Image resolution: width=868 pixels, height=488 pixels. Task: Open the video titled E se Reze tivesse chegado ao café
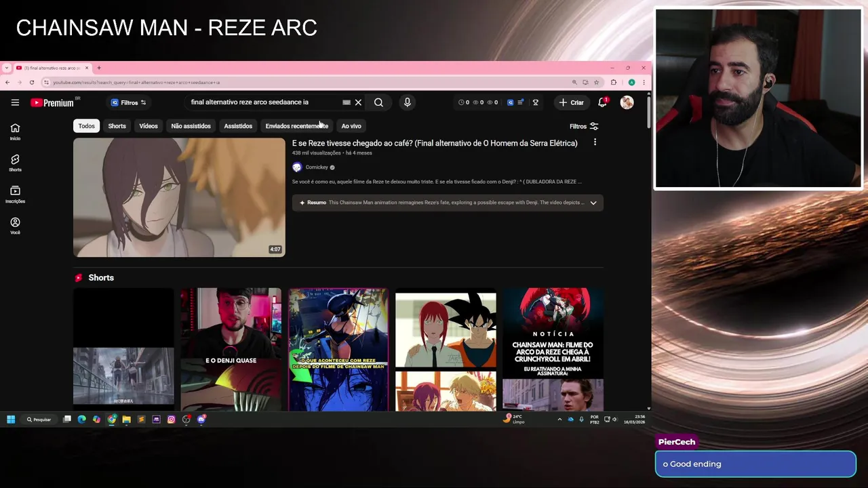click(x=435, y=143)
